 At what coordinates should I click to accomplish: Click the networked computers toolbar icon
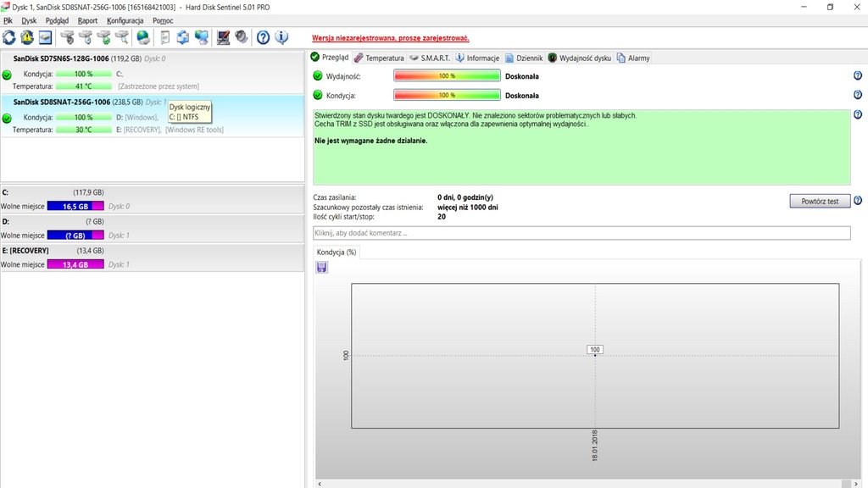tap(201, 37)
